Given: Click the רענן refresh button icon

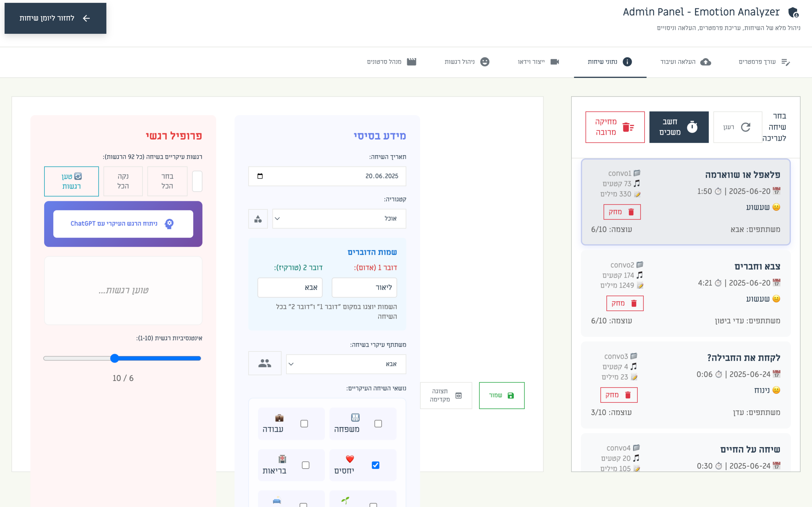Looking at the screenshot, I should (x=745, y=127).
